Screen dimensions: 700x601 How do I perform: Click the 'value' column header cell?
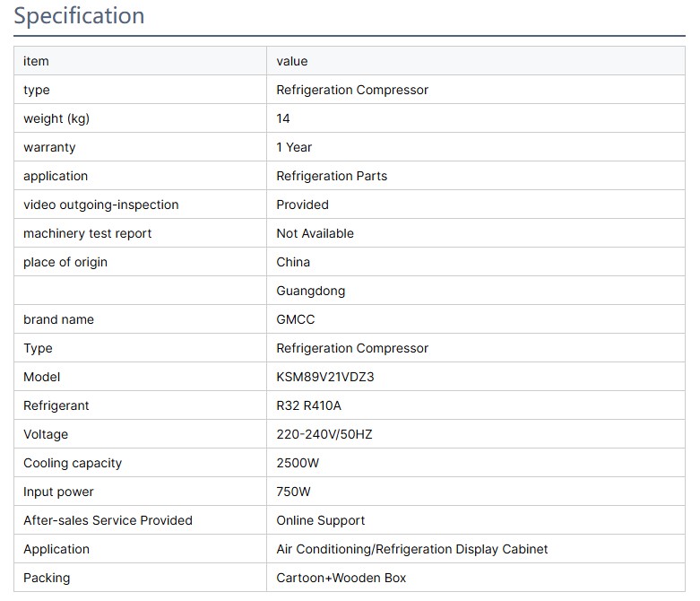click(x=292, y=61)
